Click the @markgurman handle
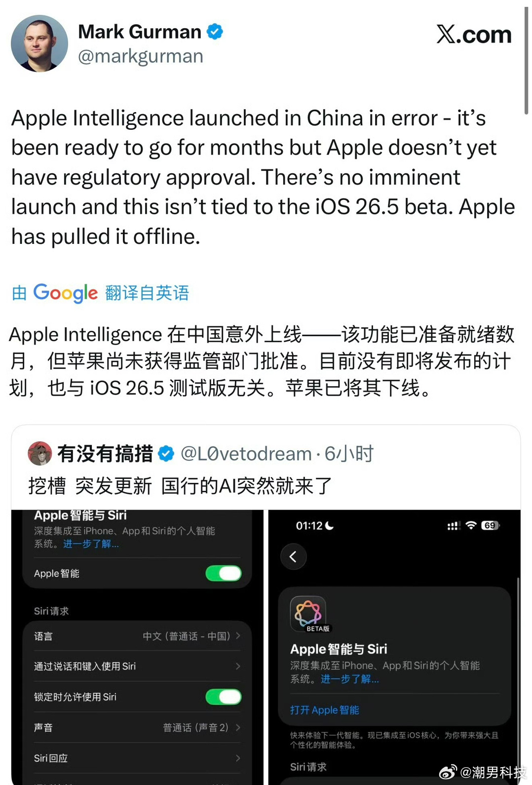 click(141, 56)
